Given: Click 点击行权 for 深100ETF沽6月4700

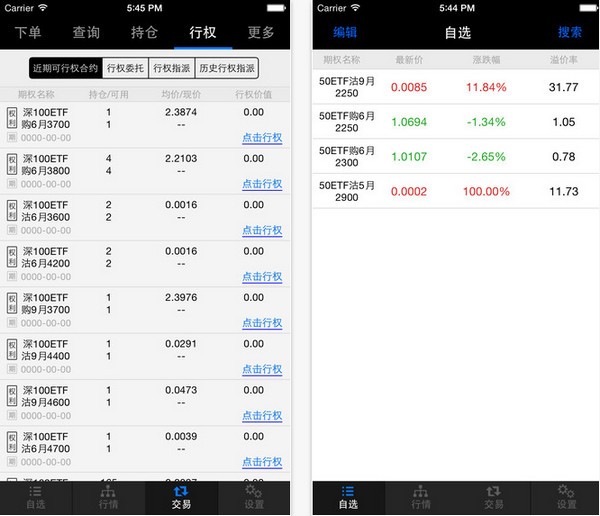Looking at the screenshot, I should (x=262, y=462).
